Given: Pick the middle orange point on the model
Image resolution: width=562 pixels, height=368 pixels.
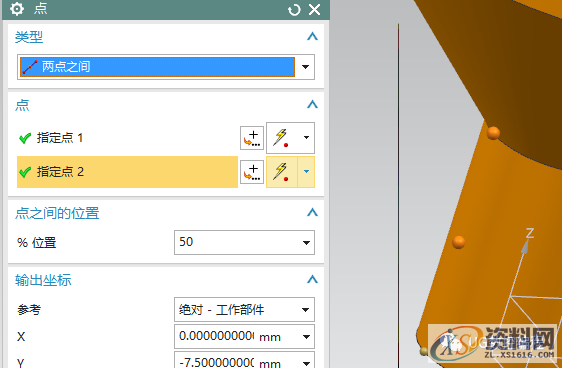Looking at the screenshot, I should [458, 242].
